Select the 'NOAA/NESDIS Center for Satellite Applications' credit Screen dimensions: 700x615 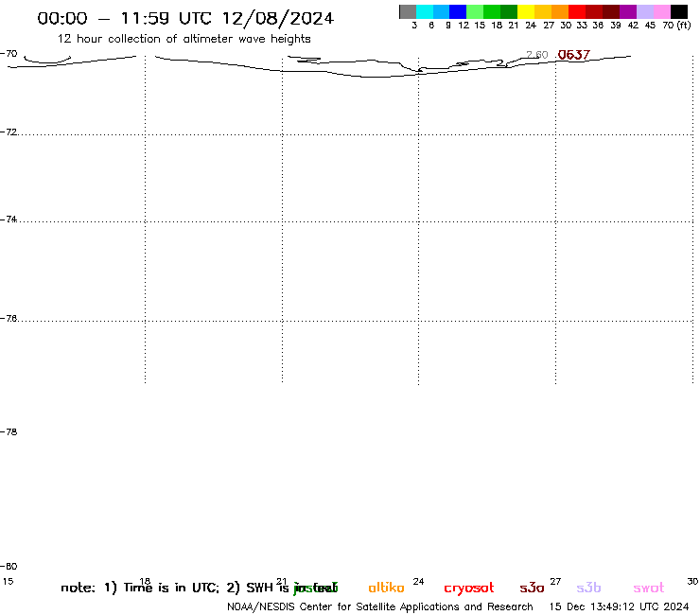380,607
